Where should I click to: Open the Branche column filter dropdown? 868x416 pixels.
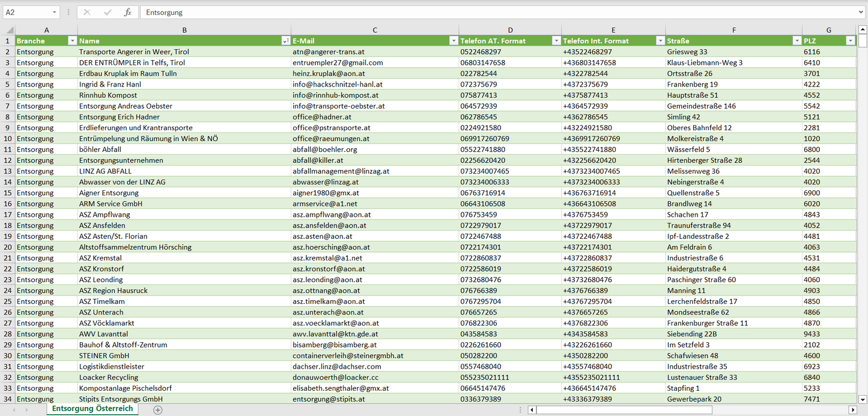(72, 41)
